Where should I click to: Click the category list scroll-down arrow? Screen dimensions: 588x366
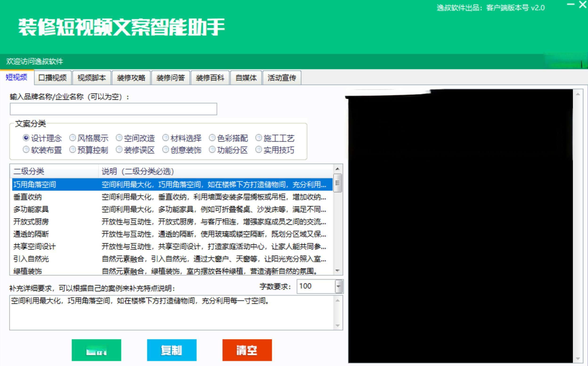point(338,271)
